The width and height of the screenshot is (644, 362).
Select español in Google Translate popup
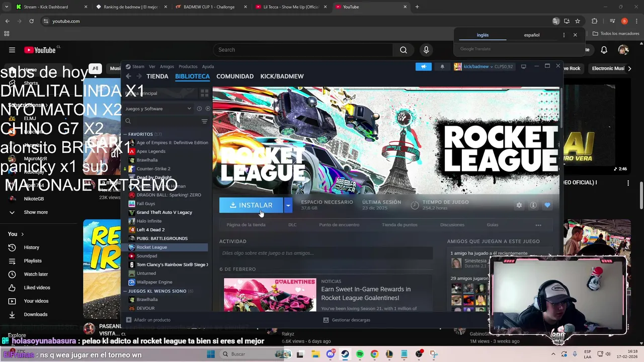pyautogui.click(x=532, y=35)
